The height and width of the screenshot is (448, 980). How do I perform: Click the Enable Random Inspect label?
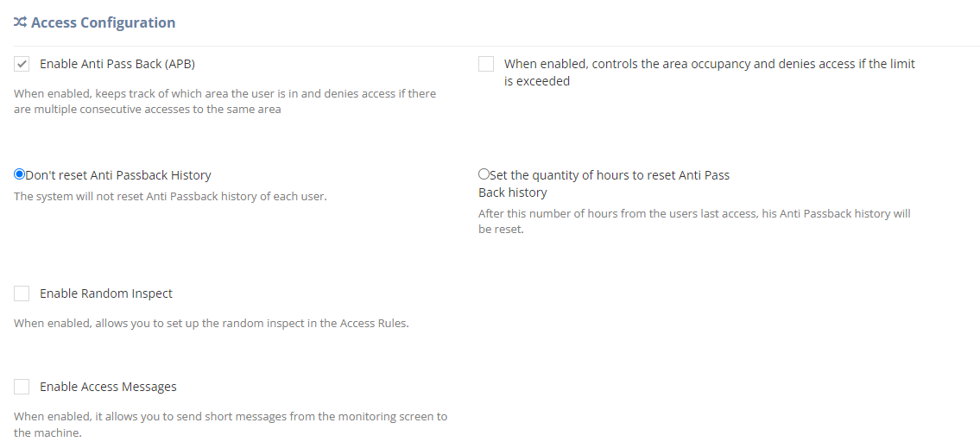(106, 293)
